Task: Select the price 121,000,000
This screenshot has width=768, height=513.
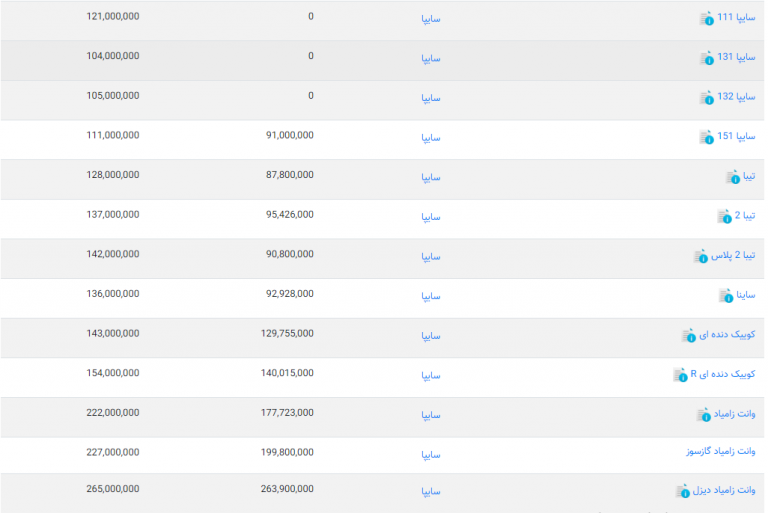Action: point(113,17)
